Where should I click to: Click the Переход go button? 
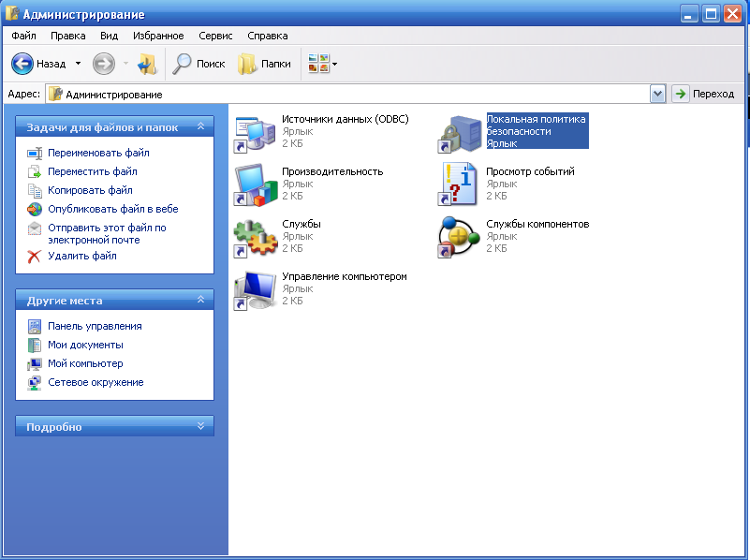tap(703, 94)
